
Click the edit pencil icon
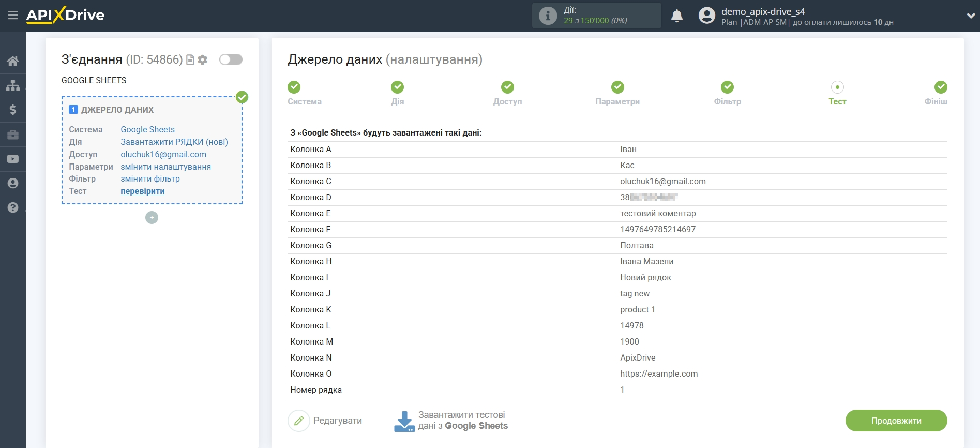point(298,421)
